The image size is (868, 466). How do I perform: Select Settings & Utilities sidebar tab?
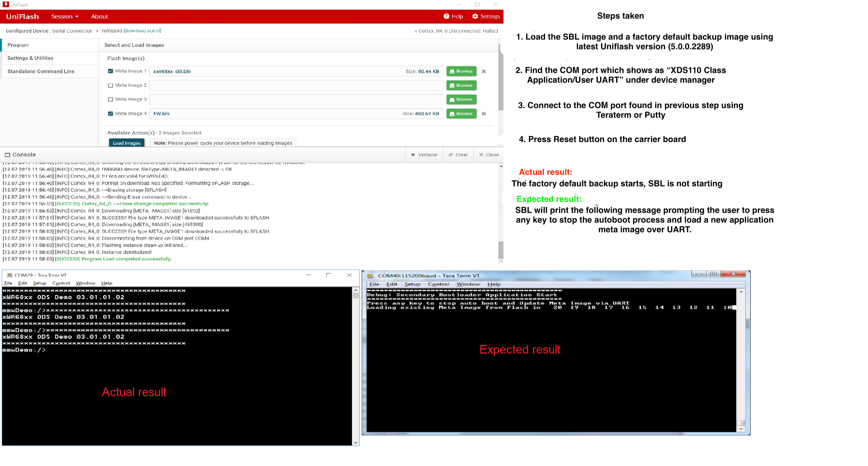click(30, 58)
